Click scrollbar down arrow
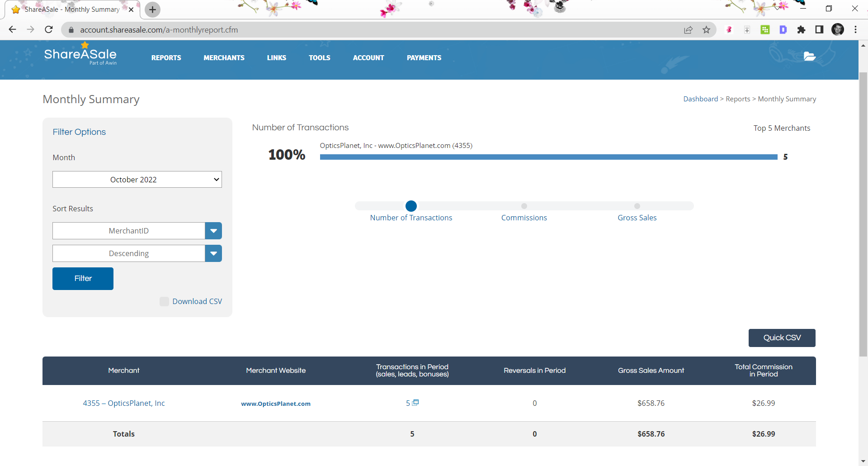This screenshot has height=466, width=868. 863,461
